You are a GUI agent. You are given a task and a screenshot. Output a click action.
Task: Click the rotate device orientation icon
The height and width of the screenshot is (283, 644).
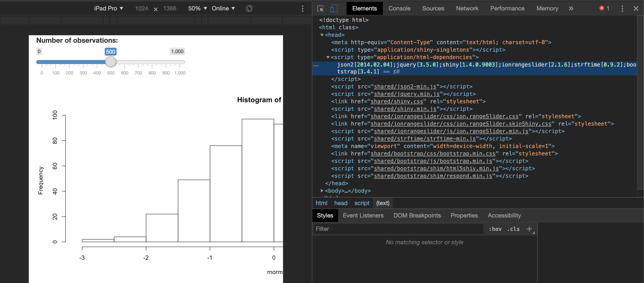tap(249, 8)
